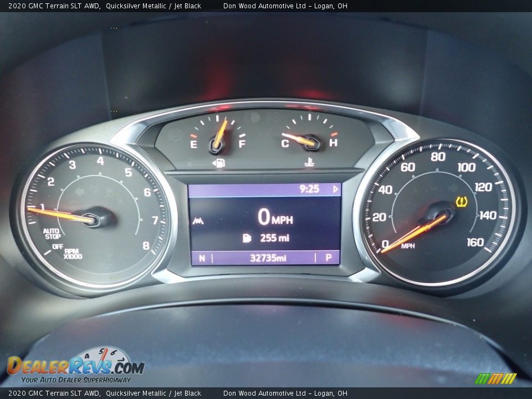Click the right arrow next to 9:25
This screenshot has width=532, height=399.
pyautogui.click(x=335, y=189)
